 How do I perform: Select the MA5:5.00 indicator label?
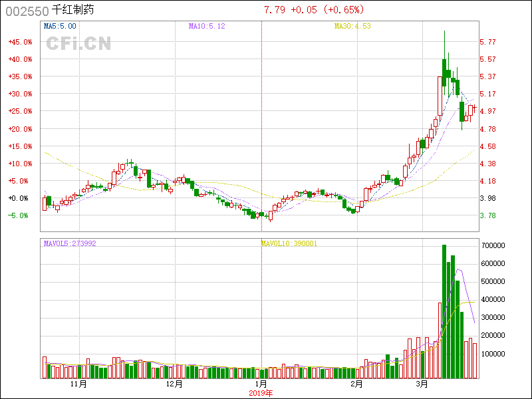[60, 26]
